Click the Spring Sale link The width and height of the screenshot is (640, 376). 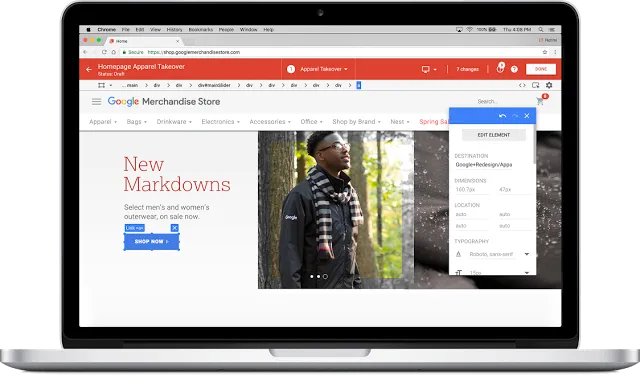click(x=434, y=122)
